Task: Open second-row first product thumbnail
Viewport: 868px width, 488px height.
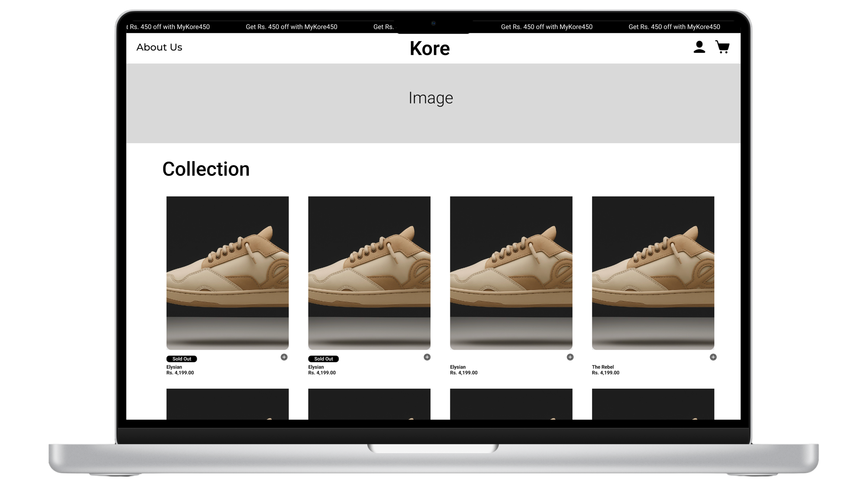Action: click(227, 404)
